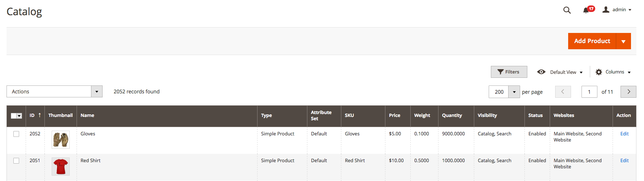Click the Filters button
Screen dimensions: 644x181
click(x=509, y=72)
